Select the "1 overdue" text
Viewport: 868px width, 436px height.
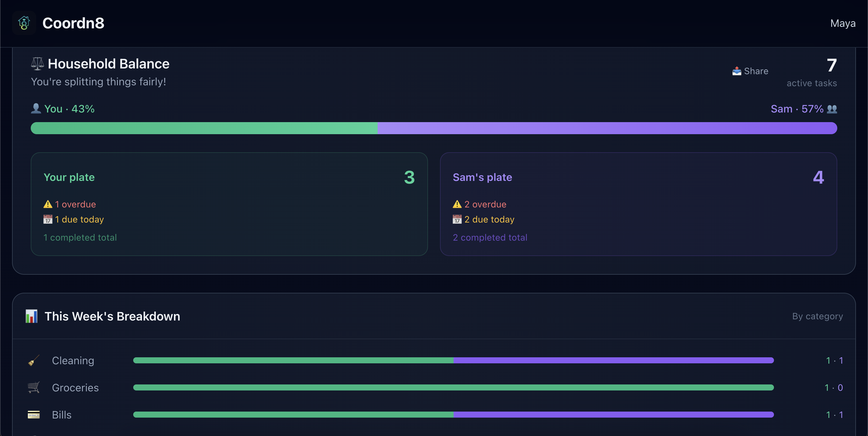[75, 204]
